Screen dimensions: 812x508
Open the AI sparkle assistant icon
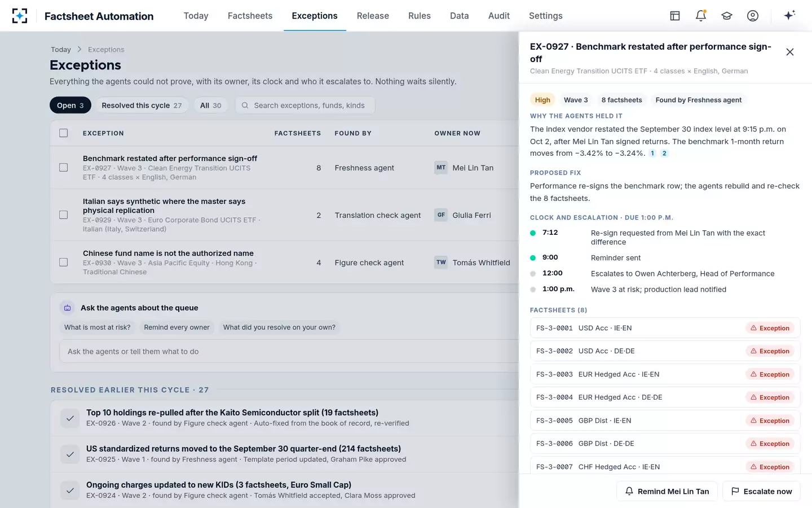[x=789, y=15]
